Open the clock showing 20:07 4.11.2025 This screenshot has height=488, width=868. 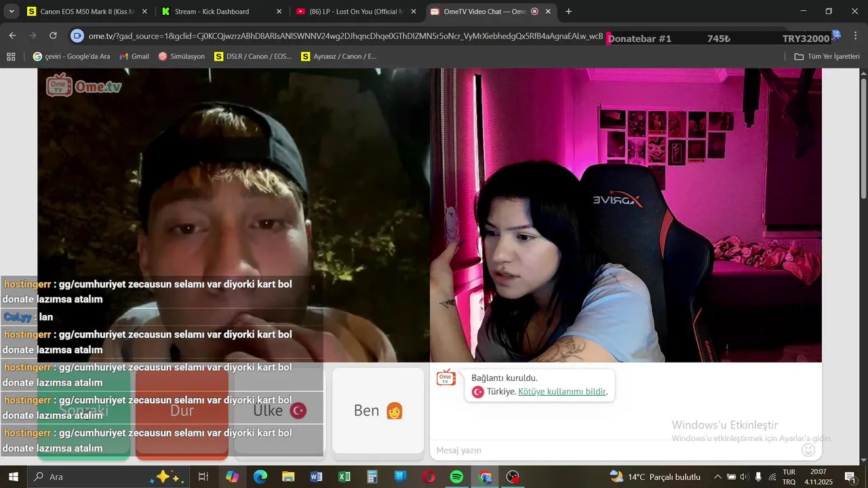coord(818,476)
